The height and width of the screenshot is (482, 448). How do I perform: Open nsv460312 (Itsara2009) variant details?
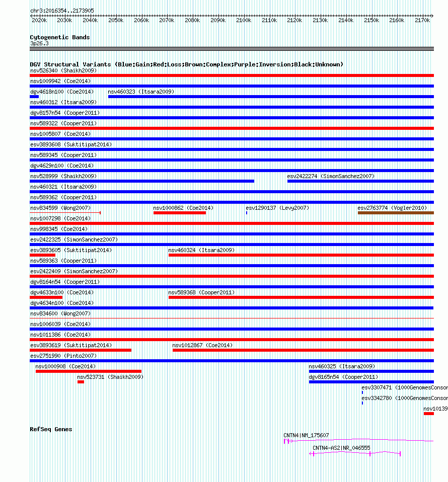tap(63, 102)
